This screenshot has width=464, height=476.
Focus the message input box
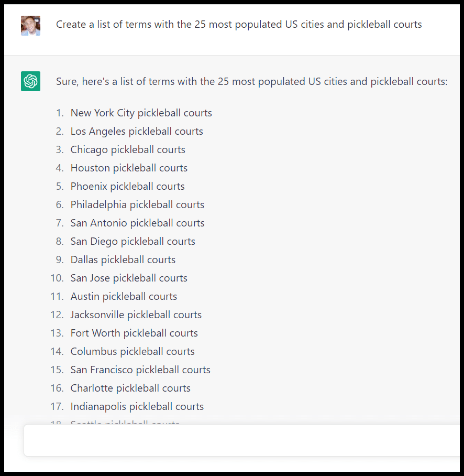click(x=241, y=440)
